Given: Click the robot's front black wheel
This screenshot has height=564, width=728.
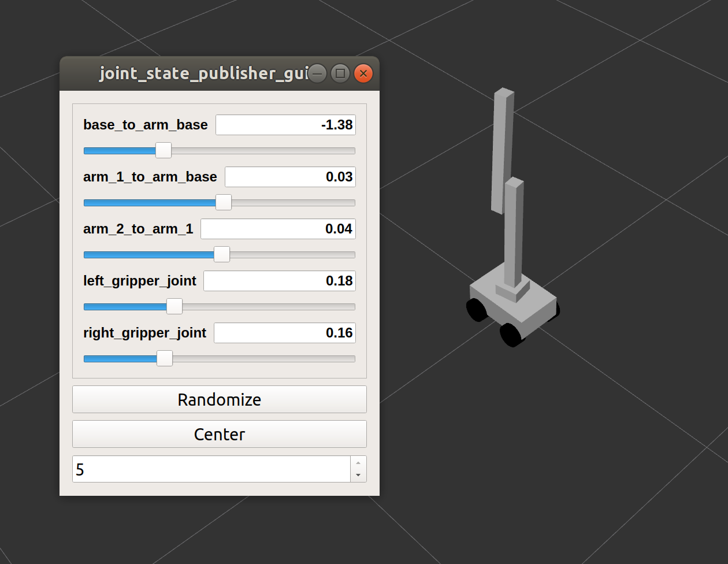Looking at the screenshot, I should point(510,335).
